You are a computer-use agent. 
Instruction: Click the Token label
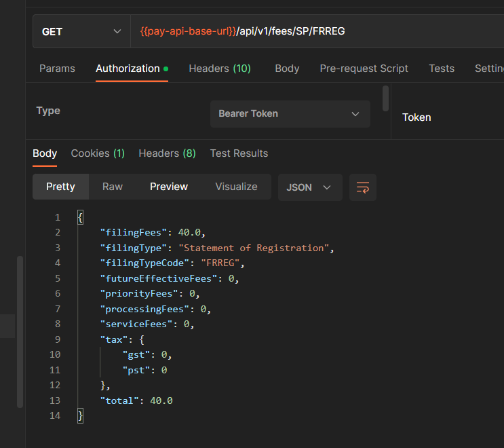pos(416,117)
